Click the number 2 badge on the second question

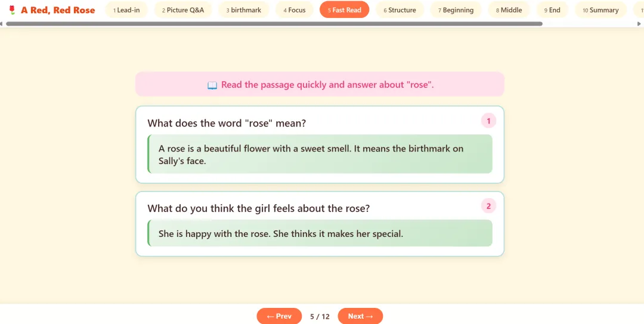coord(488,206)
